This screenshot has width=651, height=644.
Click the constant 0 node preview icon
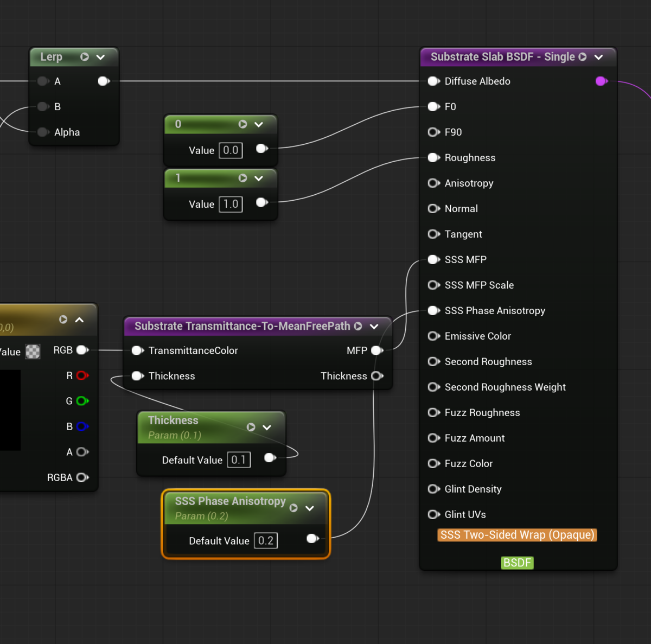coord(242,124)
